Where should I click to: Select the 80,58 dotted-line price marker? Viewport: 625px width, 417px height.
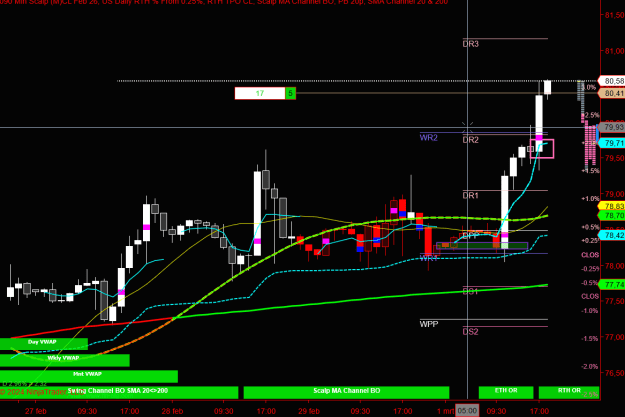pyautogui.click(x=612, y=81)
